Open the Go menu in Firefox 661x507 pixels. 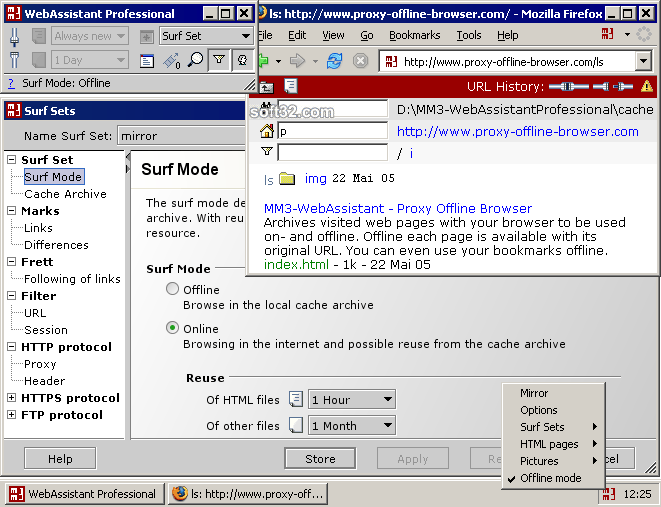point(367,35)
